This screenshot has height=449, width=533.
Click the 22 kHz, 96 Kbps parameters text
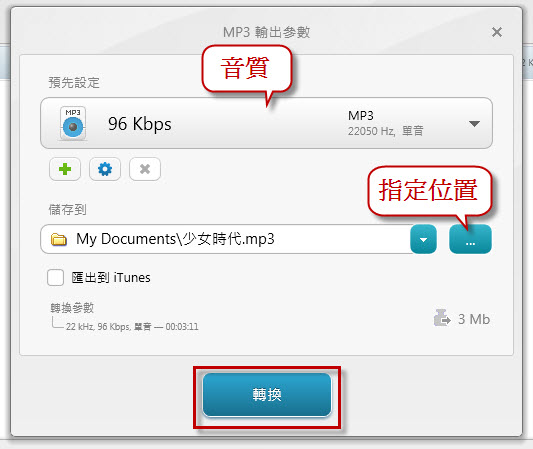pos(132,327)
